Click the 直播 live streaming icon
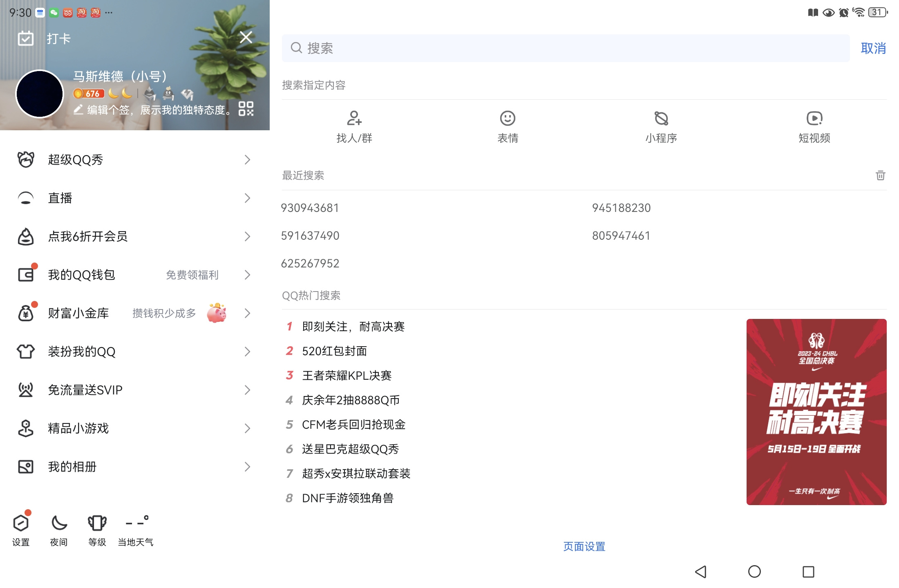 click(26, 198)
